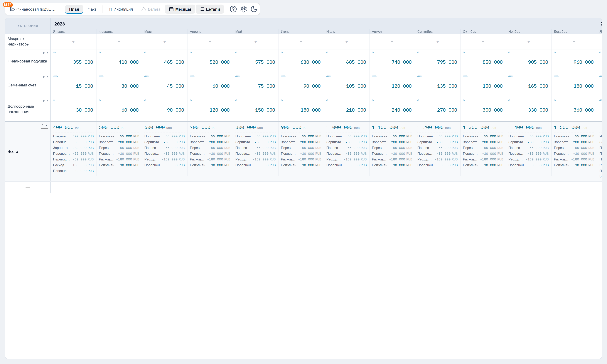Add macro indicator for Август
Screen dimensions: 607x364
392,42
